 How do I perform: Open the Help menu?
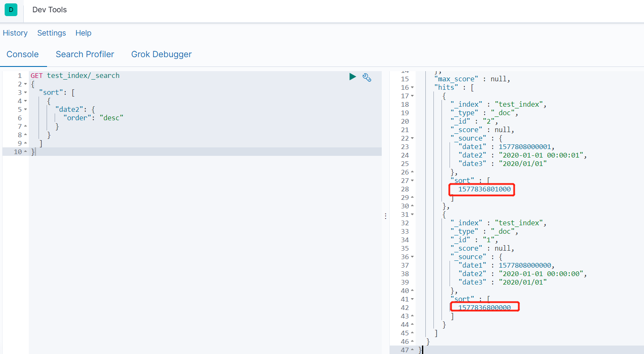click(x=83, y=33)
